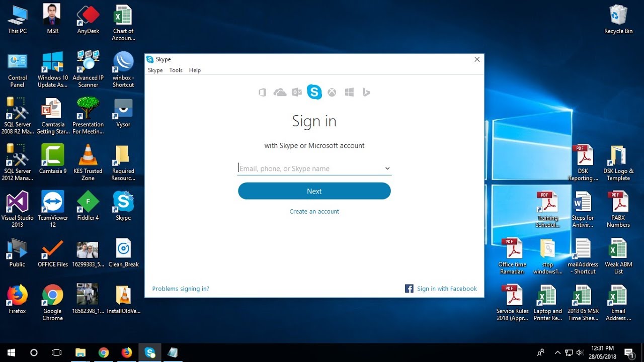
Task: Select the 18582398 photo thumbnail
Action: (88, 300)
